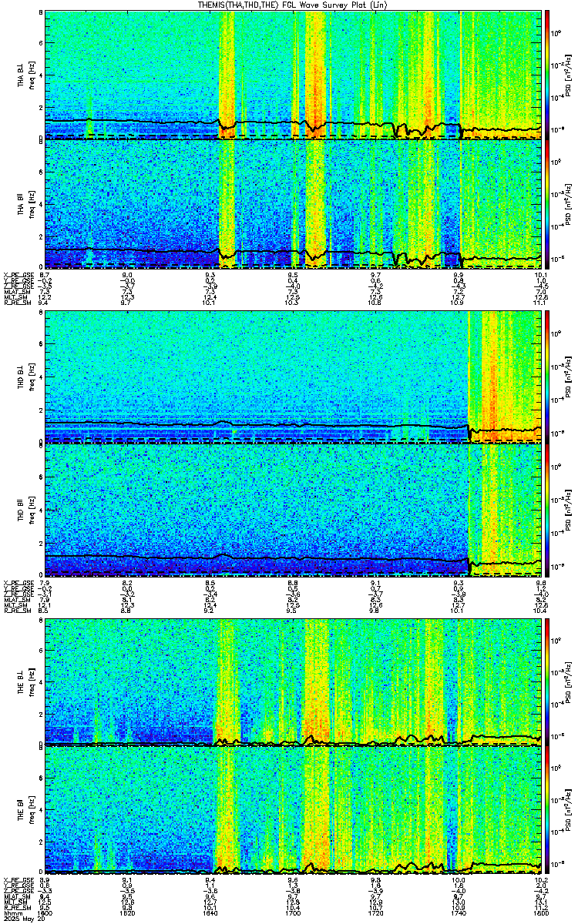The height and width of the screenshot is (924, 578).
Task: Click the 1600 time tick label
Action: point(45,912)
